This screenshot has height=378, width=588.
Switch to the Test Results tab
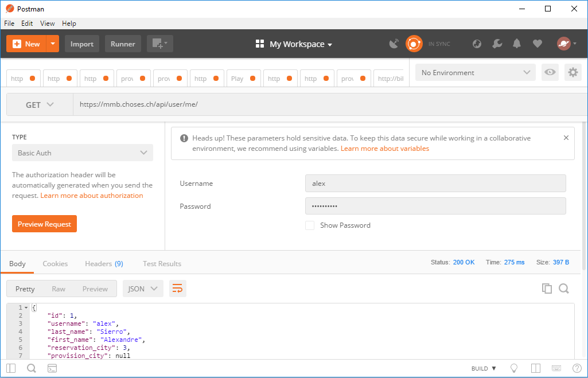162,264
